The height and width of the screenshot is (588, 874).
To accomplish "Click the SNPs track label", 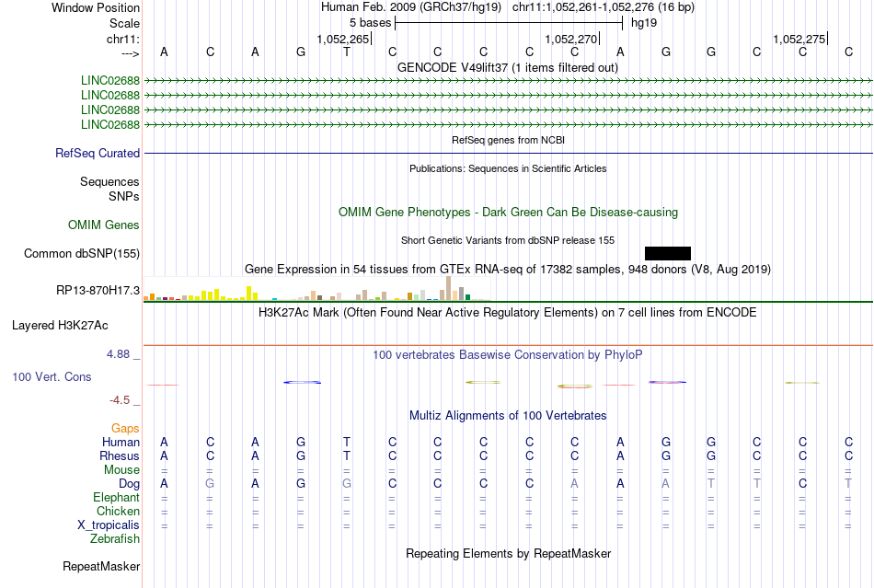I will pos(124,196).
